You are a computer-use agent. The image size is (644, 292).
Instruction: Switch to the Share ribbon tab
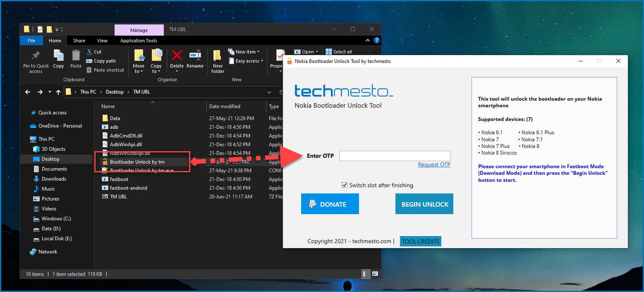tap(79, 41)
